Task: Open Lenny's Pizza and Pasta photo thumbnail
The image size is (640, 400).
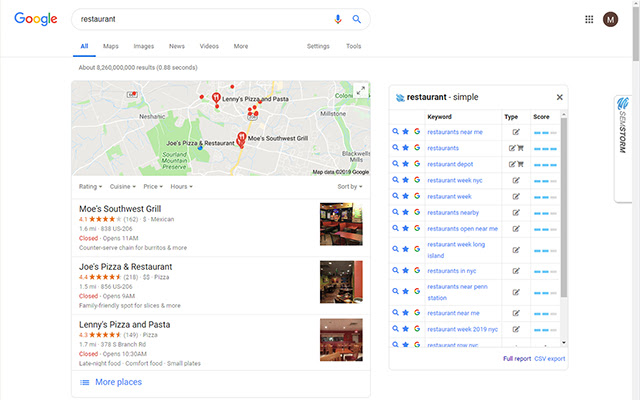Action: [x=341, y=340]
